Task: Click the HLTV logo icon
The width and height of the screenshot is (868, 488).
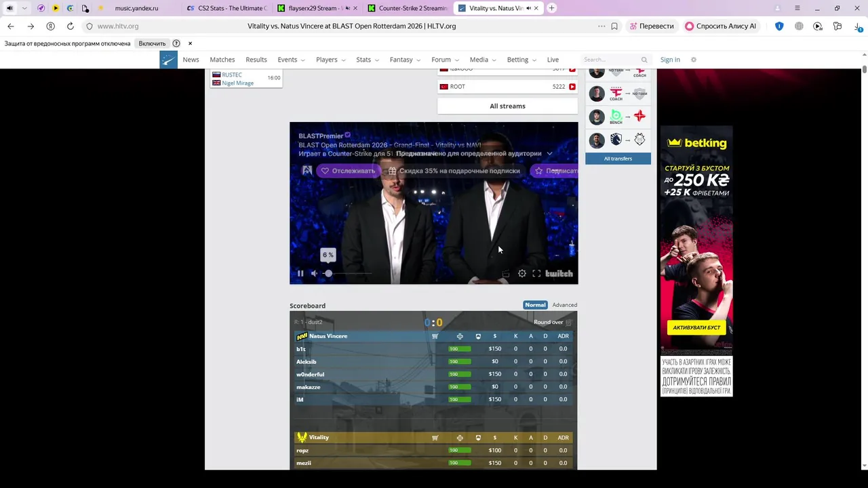Action: 168,60
